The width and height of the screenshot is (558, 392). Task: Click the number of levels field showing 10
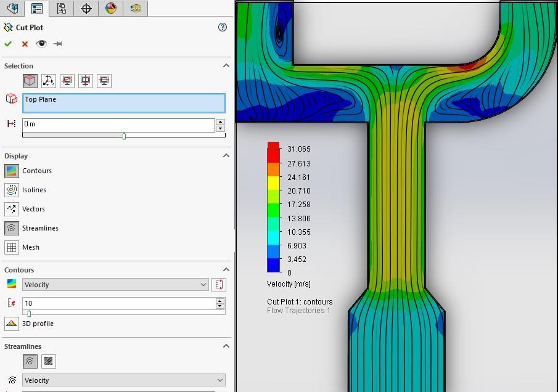tap(118, 303)
